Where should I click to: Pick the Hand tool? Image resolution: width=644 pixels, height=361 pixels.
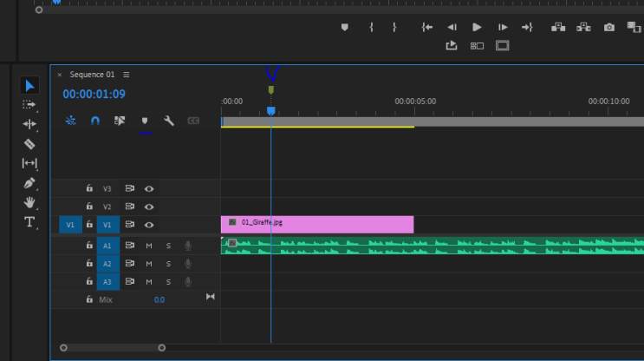point(29,202)
